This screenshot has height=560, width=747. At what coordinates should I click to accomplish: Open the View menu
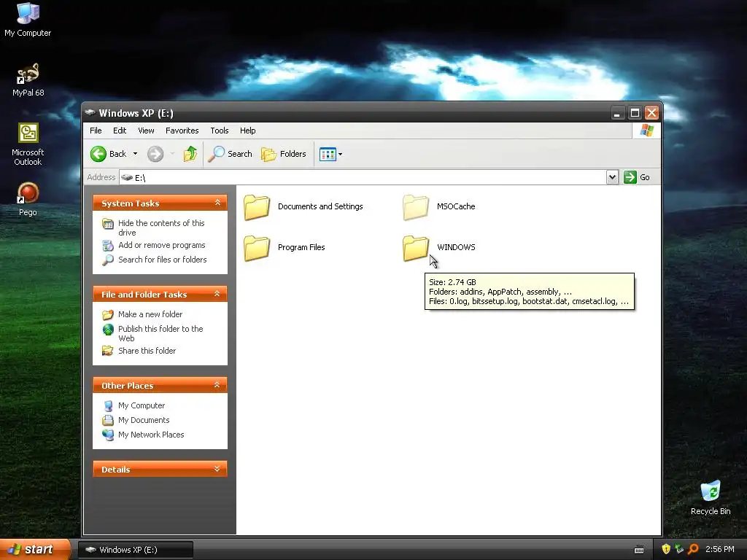coord(146,131)
